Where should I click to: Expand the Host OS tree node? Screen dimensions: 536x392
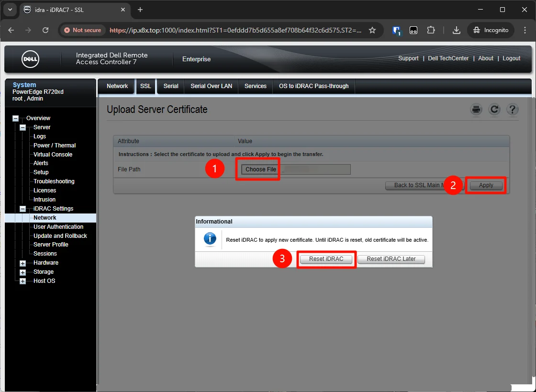[22, 281]
